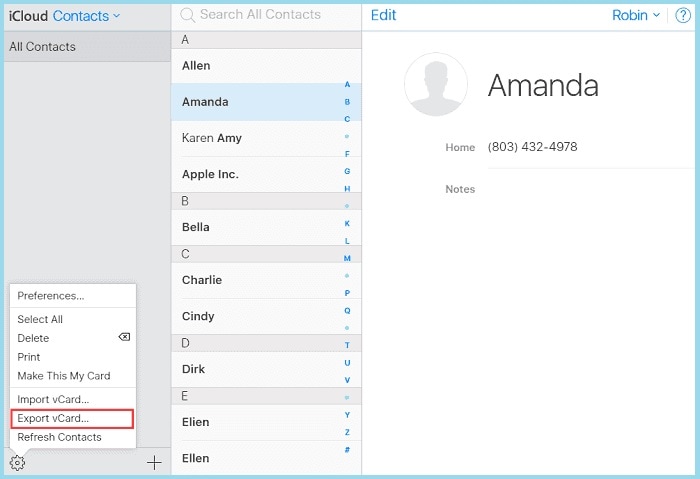700x479 pixels.
Task: Jump to letter L in index
Action: (347, 241)
